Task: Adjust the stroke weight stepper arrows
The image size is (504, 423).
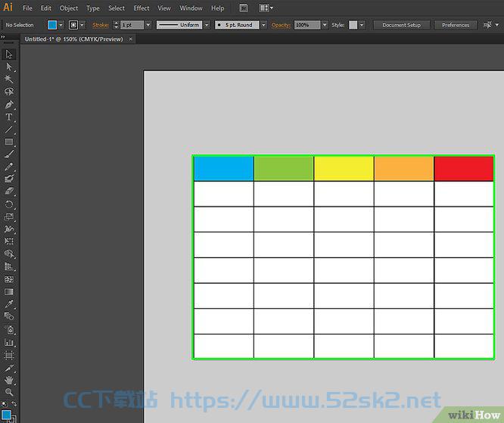Action: 116,25
